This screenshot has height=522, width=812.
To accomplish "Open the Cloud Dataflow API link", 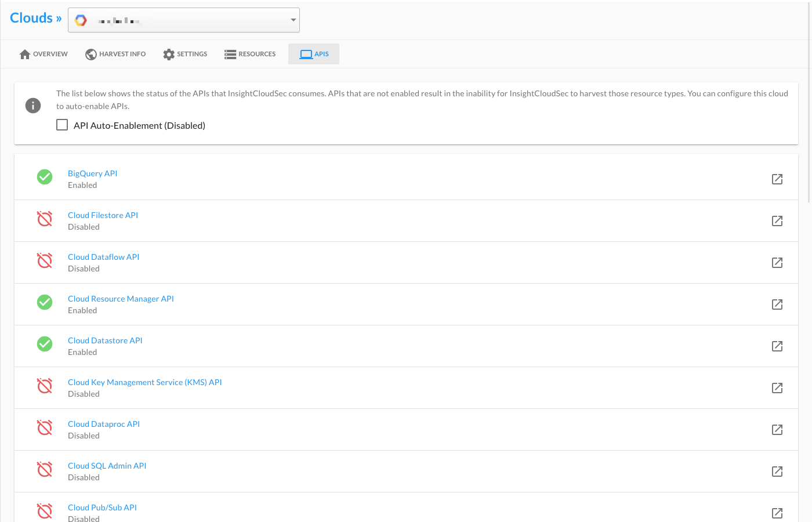I will pos(104,257).
